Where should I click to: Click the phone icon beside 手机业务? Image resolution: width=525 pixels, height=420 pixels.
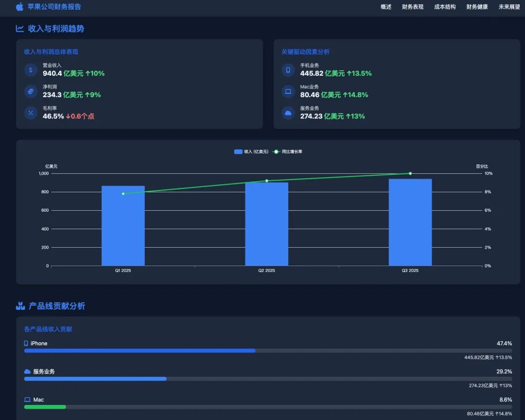[x=288, y=70]
